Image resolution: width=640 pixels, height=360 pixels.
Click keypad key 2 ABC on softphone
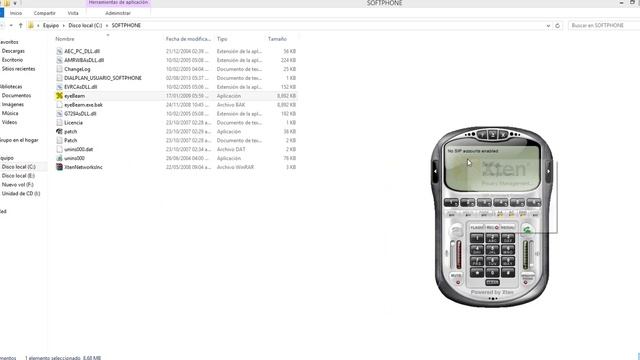(492, 238)
